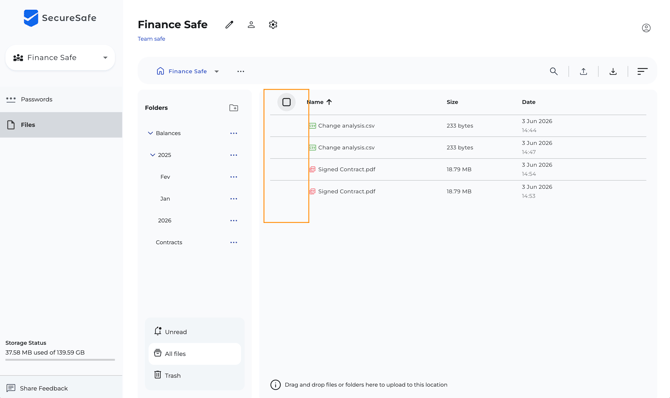Click the search magnifier icon
This screenshot has width=670, height=398.
coord(554,71)
